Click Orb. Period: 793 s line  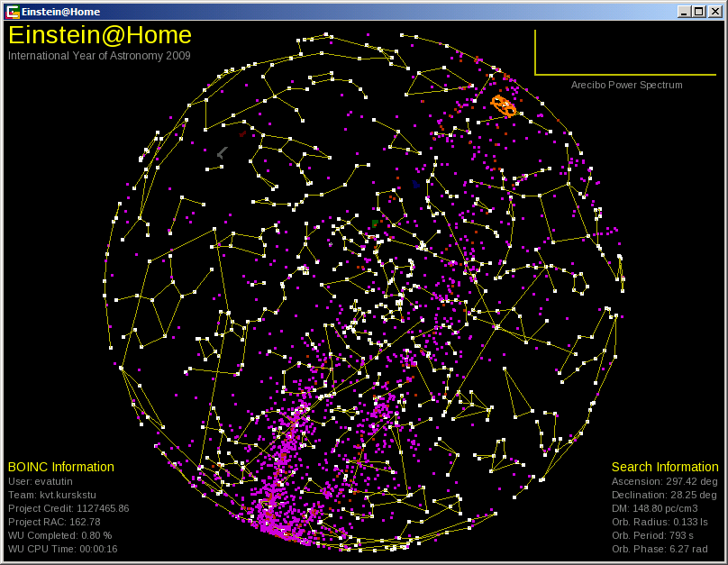(x=653, y=535)
